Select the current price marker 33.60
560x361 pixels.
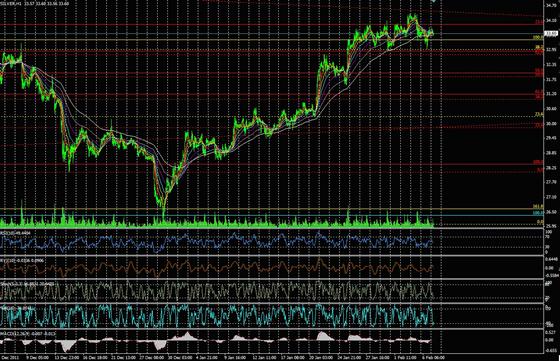tap(551, 34)
